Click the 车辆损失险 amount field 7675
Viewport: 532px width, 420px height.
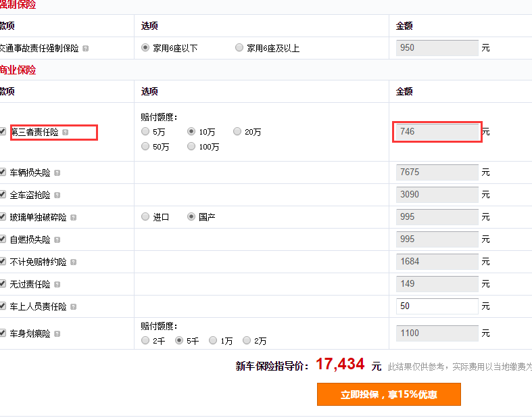(x=437, y=172)
